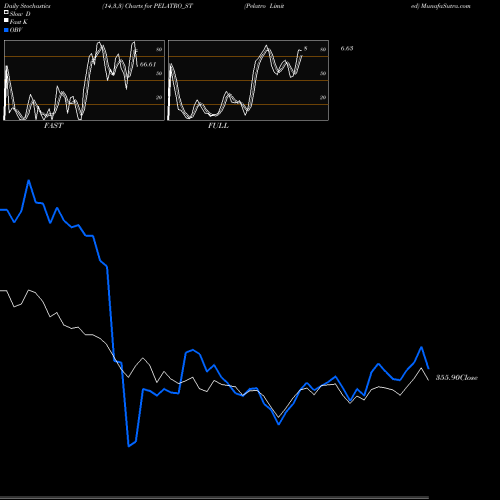Image resolution: width=500 pixels, height=500 pixels.
Task: Click the FULL chart label
Action: (218, 126)
